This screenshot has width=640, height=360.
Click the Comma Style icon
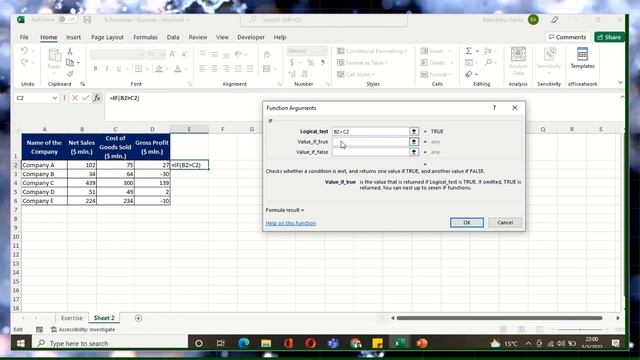click(x=322, y=62)
